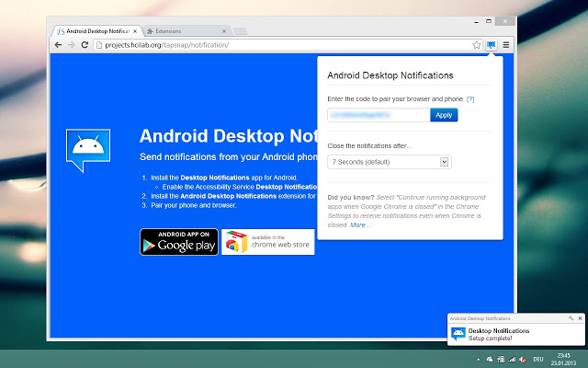Screen dimensions: 588x368
Task: Click the browser forward arrow
Action: 72,45
